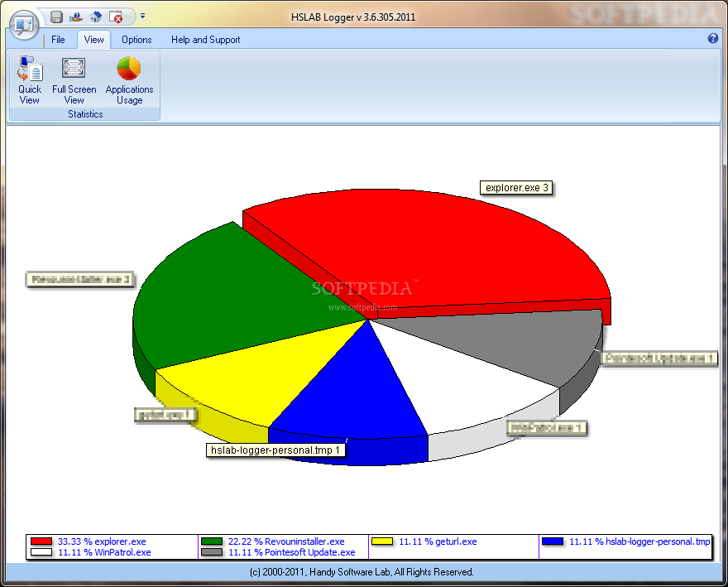
Task: Expand the quick access toolbar customize arrow
Action: click(142, 16)
